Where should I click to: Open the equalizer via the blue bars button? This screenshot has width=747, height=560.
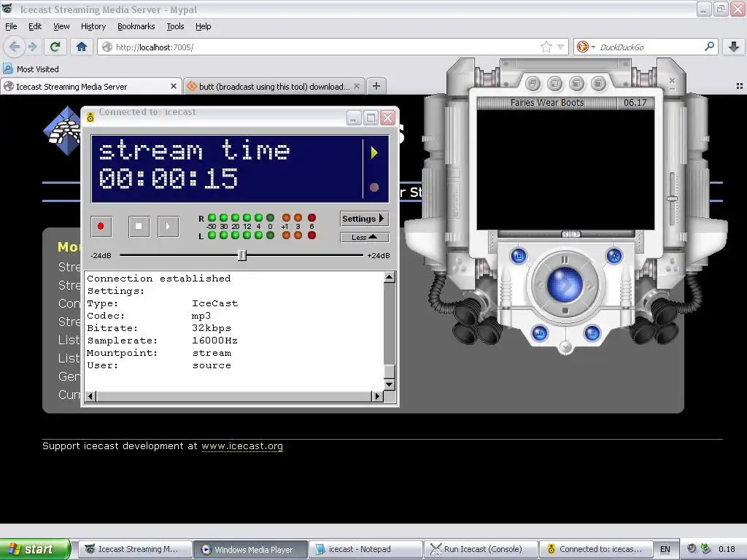[540, 333]
